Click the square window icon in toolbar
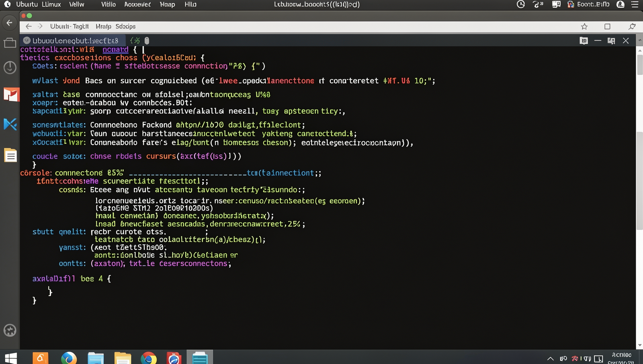 (607, 27)
